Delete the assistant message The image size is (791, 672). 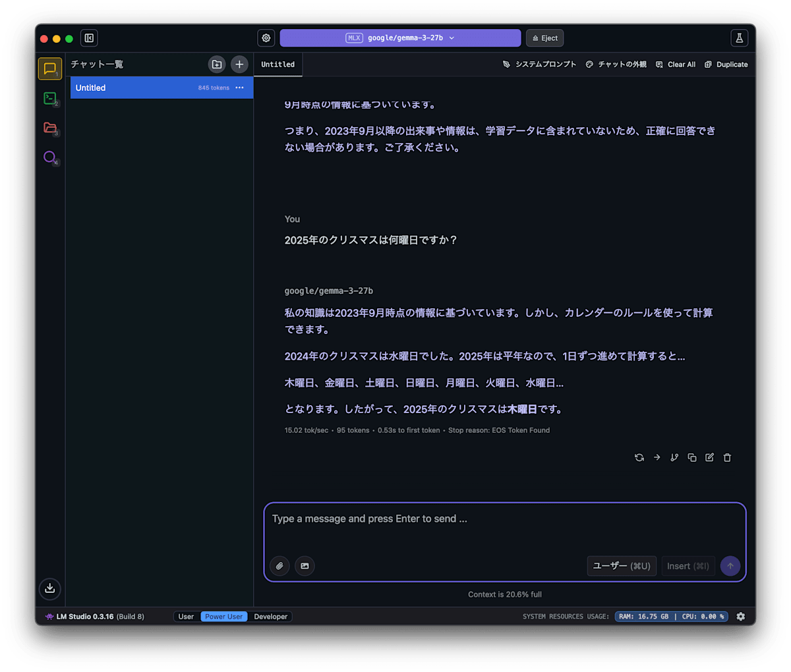click(728, 457)
